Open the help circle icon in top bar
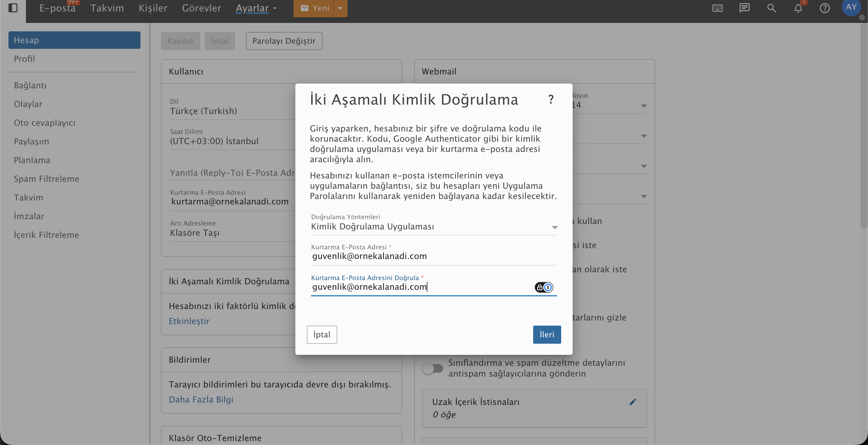 [825, 8]
